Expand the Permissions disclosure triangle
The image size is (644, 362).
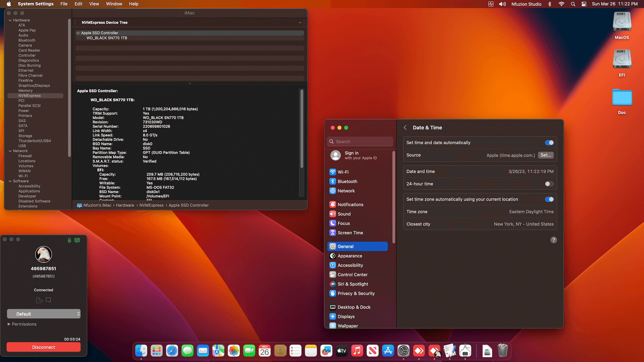click(9, 324)
